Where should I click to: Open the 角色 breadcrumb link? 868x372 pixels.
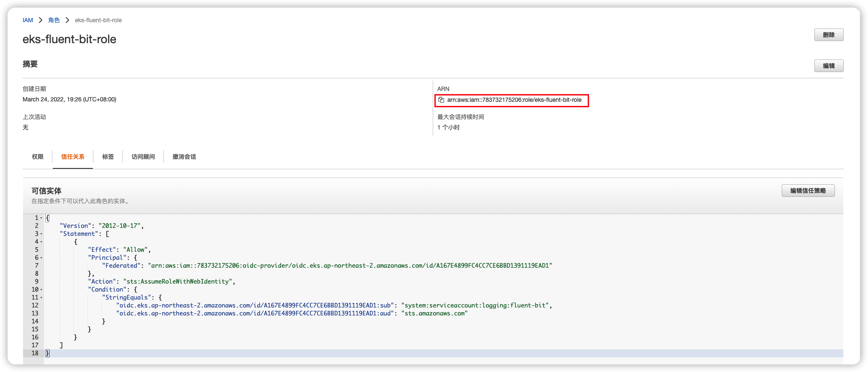point(54,20)
